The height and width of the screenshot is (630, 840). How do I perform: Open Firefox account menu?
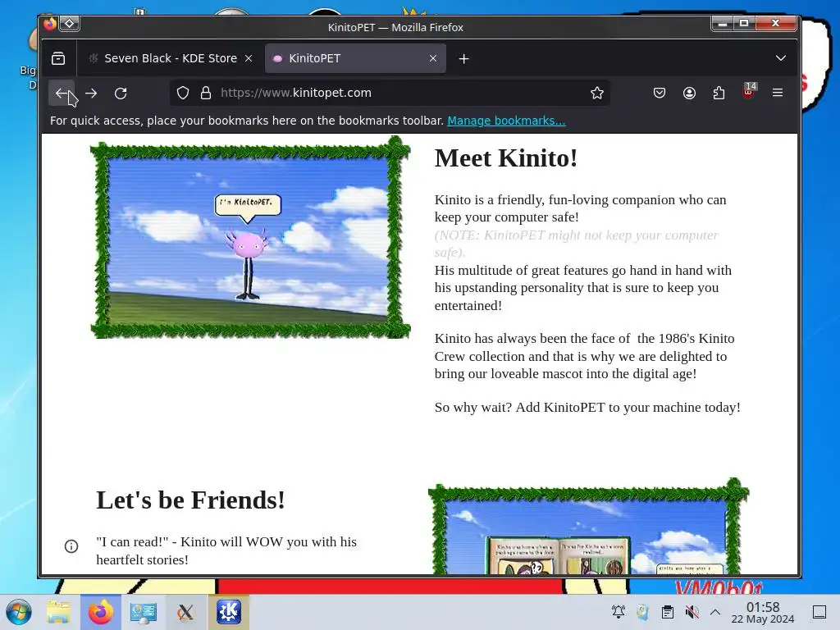(x=689, y=94)
